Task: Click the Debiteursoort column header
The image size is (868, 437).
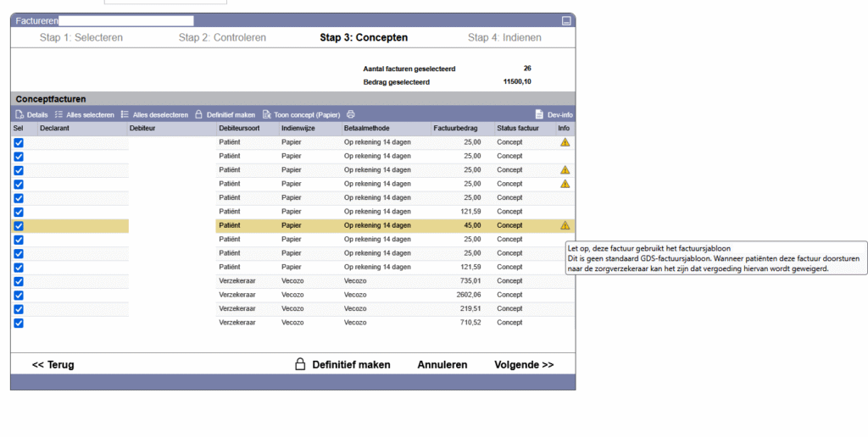Action: pyautogui.click(x=240, y=128)
